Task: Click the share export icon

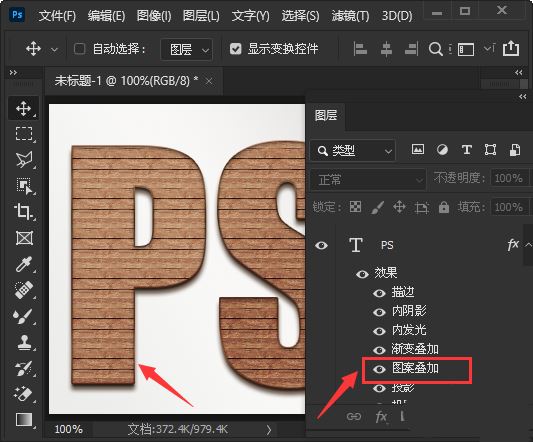Action: (x=511, y=48)
